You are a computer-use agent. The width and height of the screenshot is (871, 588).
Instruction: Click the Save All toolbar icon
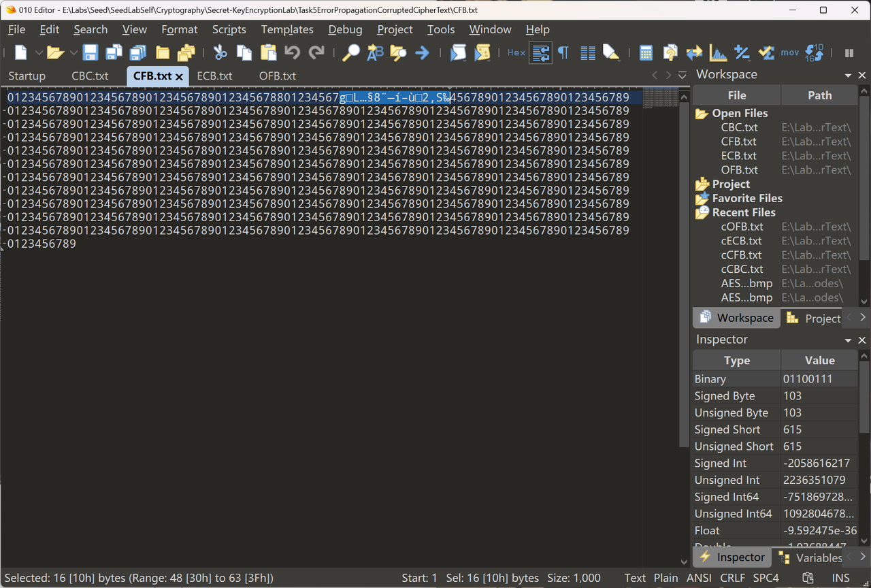coord(138,52)
